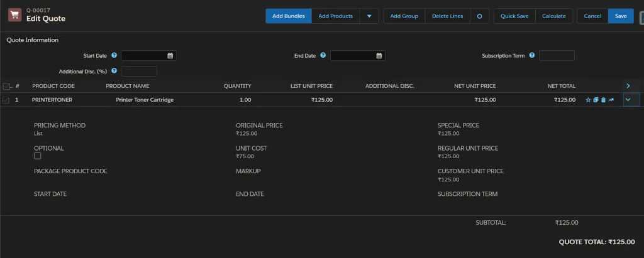Image resolution: width=644 pixels, height=258 pixels.
Task: Toggle the checkbox for line 1 PRINTERTONER
Action: (6, 100)
